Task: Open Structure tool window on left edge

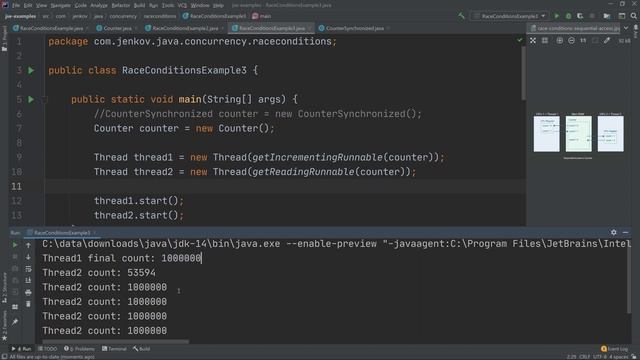Action: click(x=4, y=287)
